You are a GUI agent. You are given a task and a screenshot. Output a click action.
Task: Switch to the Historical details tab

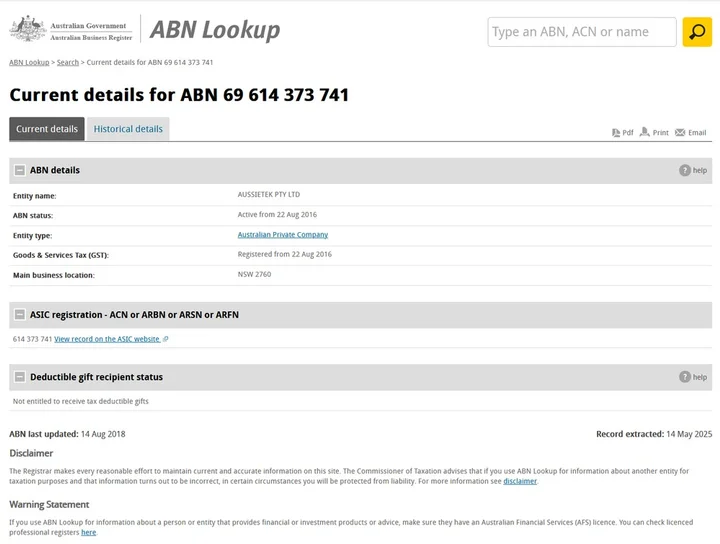(x=128, y=129)
